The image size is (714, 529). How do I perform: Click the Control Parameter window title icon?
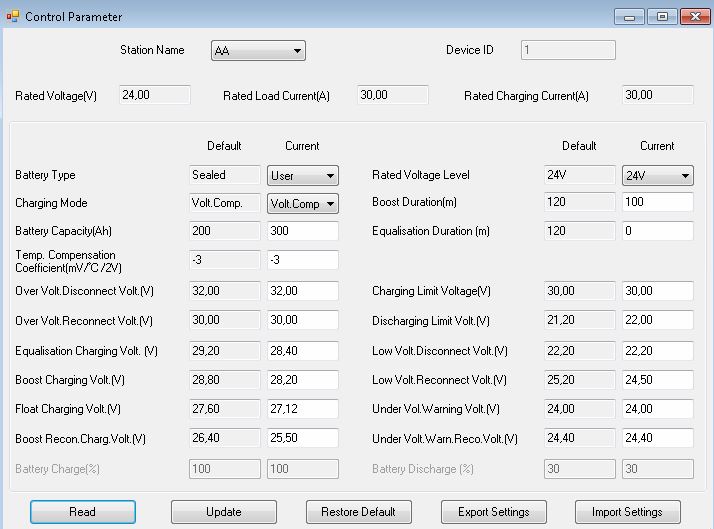point(13,17)
